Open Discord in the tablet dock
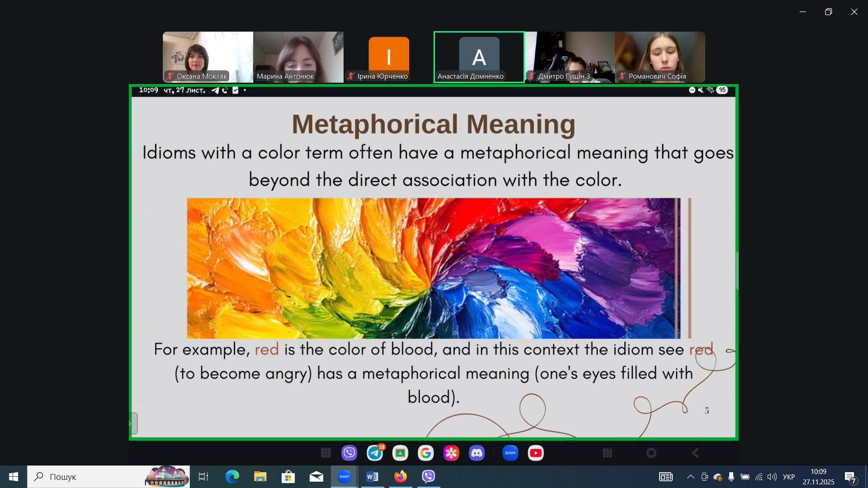The height and width of the screenshot is (488, 868). [476, 453]
